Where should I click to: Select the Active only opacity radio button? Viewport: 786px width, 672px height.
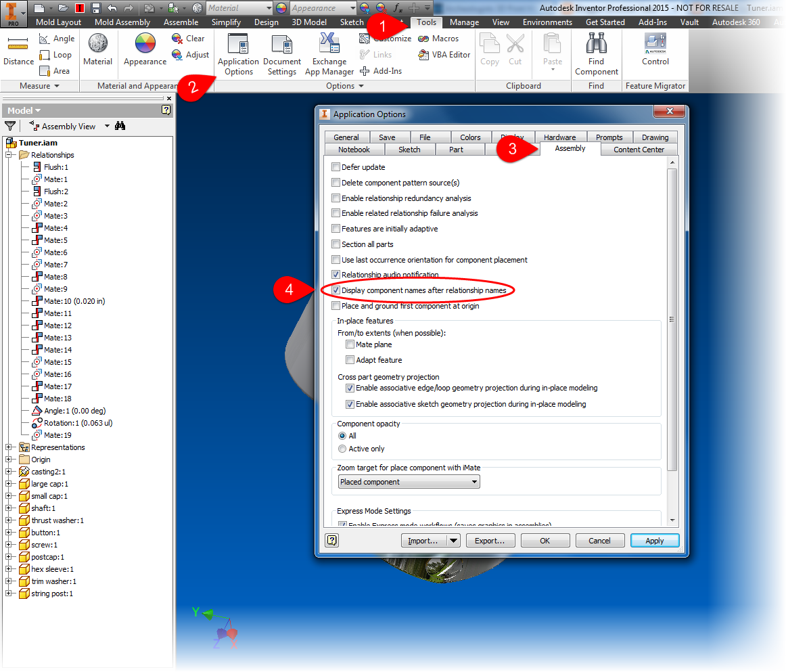[x=342, y=449]
